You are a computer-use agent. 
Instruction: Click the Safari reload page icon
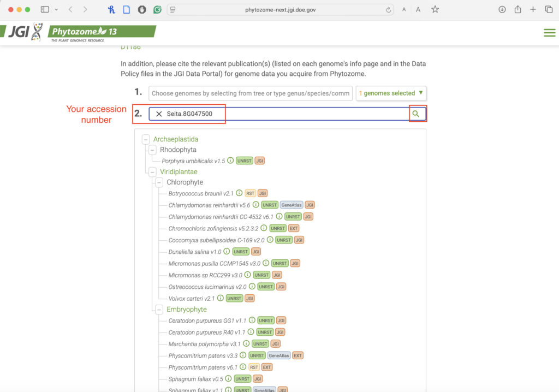point(389,10)
